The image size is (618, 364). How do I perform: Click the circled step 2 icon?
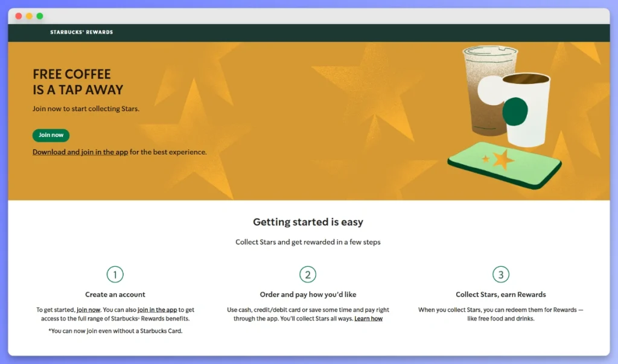point(308,274)
